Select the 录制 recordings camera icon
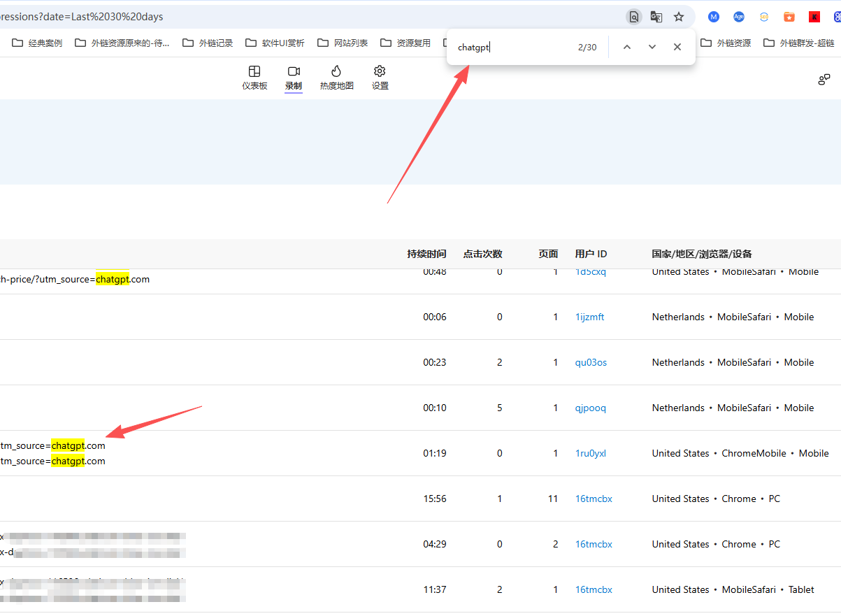This screenshot has width=841, height=616. pos(294,71)
